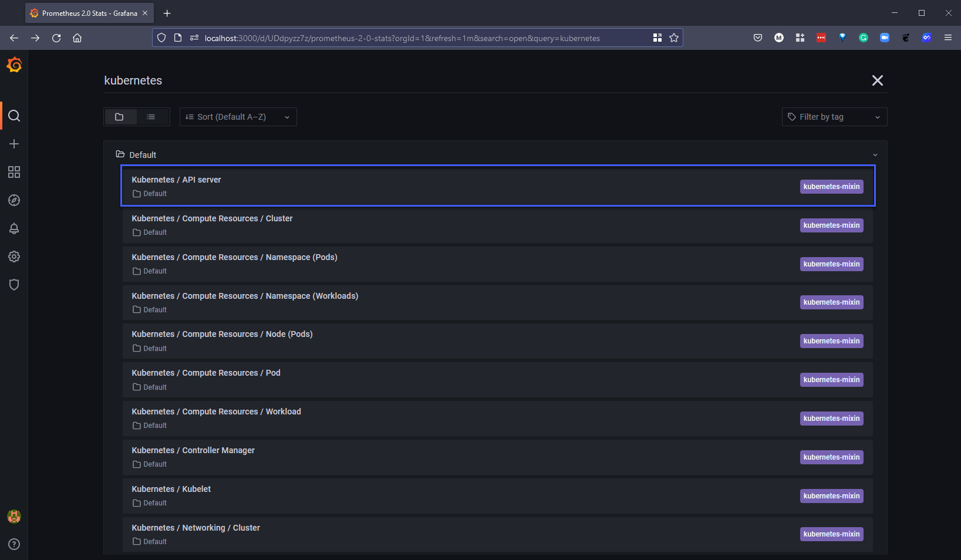Switch to folder view layout

click(x=120, y=117)
